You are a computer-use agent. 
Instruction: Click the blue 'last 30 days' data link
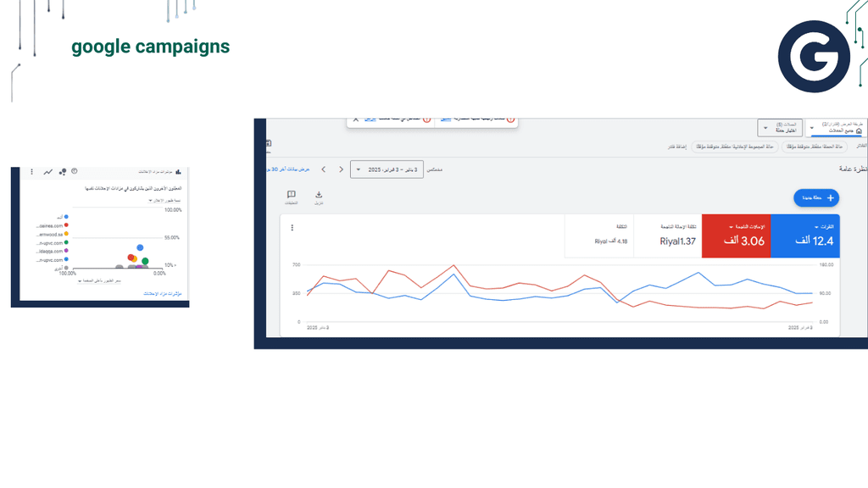[288, 169]
